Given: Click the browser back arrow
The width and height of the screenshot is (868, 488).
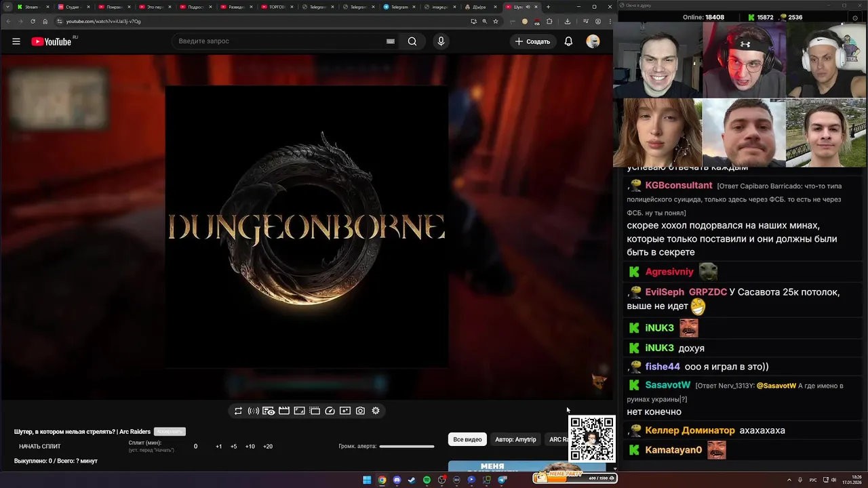Looking at the screenshot, I should [x=7, y=21].
